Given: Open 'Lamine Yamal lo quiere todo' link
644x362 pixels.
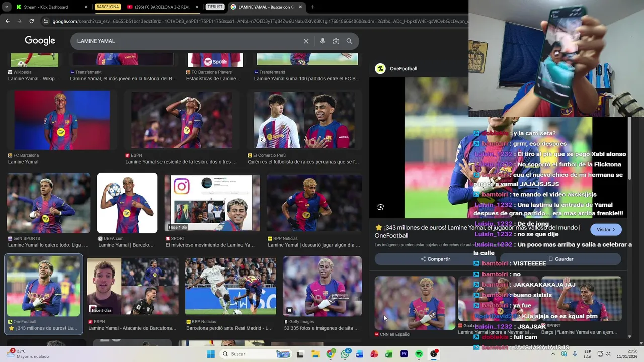Looking at the screenshot, I should [48, 245].
